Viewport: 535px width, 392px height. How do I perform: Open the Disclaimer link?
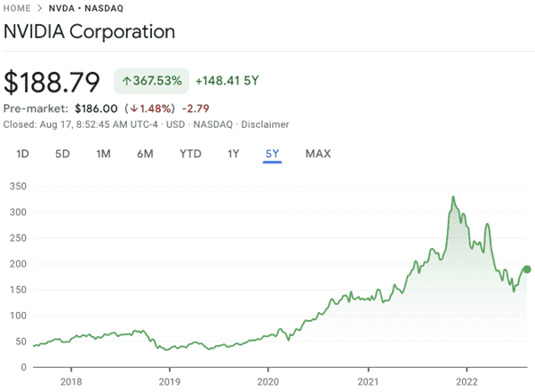pos(265,124)
